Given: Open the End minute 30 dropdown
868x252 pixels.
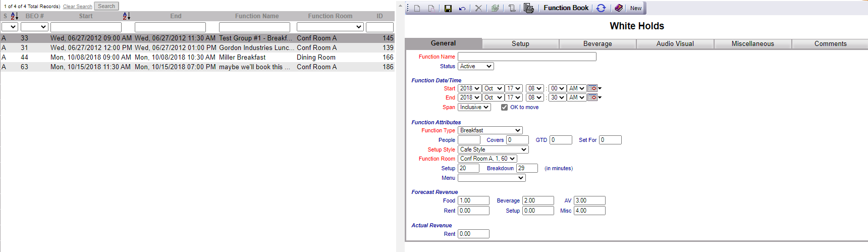Looking at the screenshot, I should point(558,97).
